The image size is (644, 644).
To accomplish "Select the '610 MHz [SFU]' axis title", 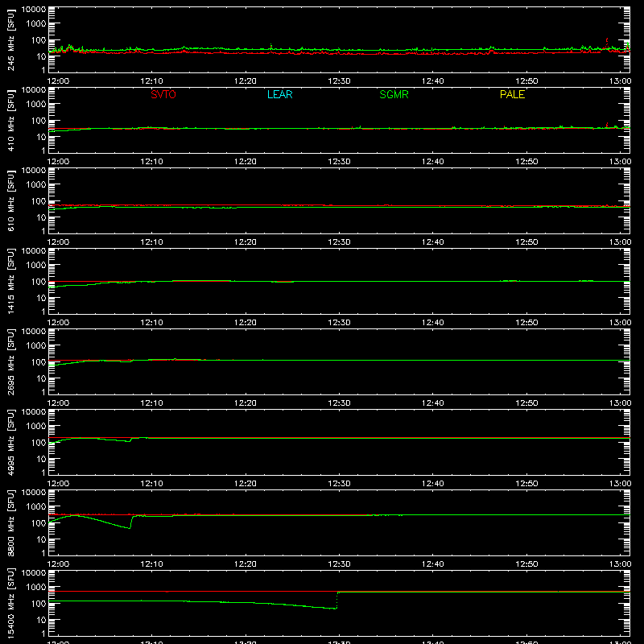I will pyautogui.click(x=11, y=200).
